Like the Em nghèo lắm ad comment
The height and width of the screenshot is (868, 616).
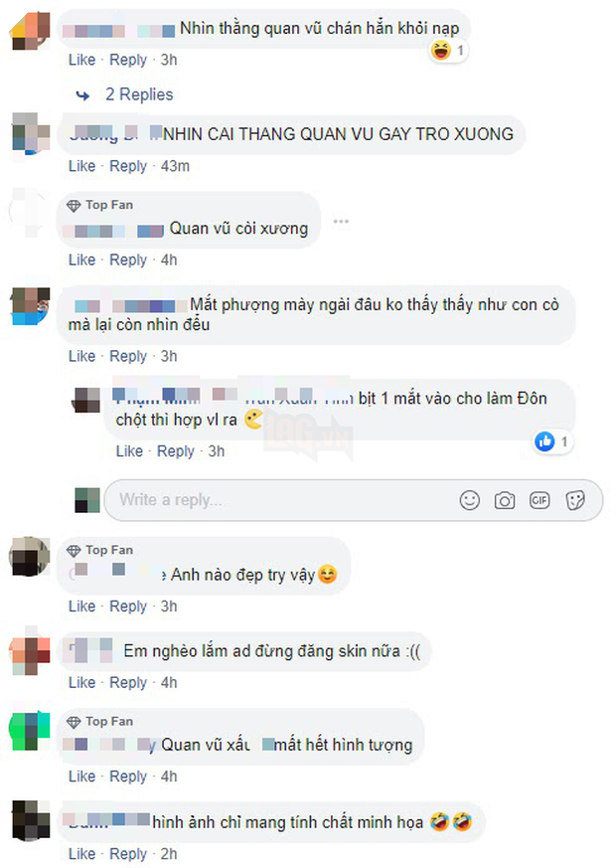coord(81,683)
